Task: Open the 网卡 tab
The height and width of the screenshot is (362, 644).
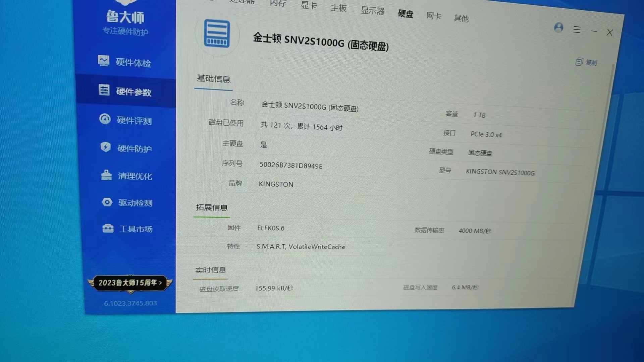Action: click(433, 16)
